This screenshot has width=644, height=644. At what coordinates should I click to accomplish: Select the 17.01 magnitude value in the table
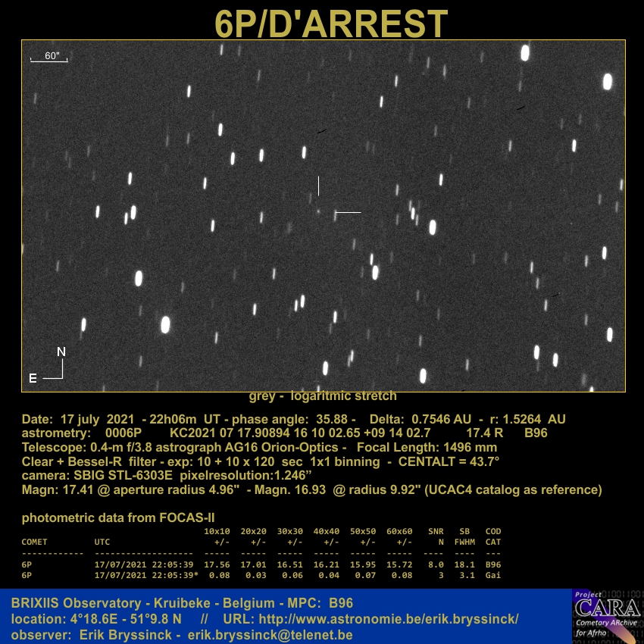tap(253, 564)
